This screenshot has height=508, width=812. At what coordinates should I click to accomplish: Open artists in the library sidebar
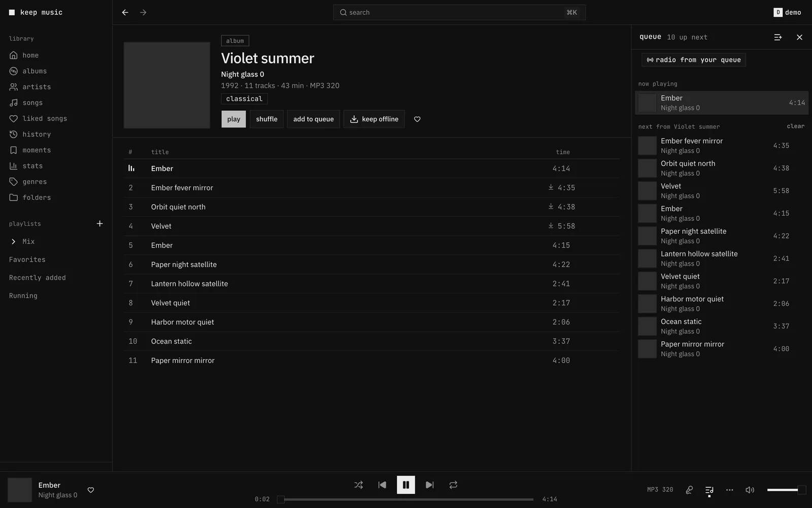pyautogui.click(x=37, y=87)
